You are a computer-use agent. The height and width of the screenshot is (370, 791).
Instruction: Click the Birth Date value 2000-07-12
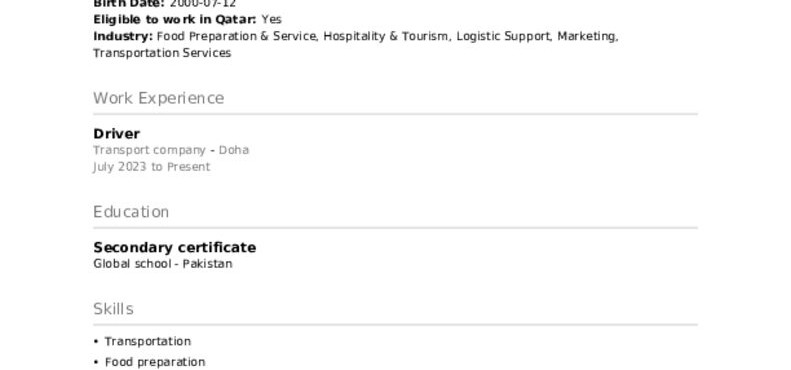click(203, 4)
